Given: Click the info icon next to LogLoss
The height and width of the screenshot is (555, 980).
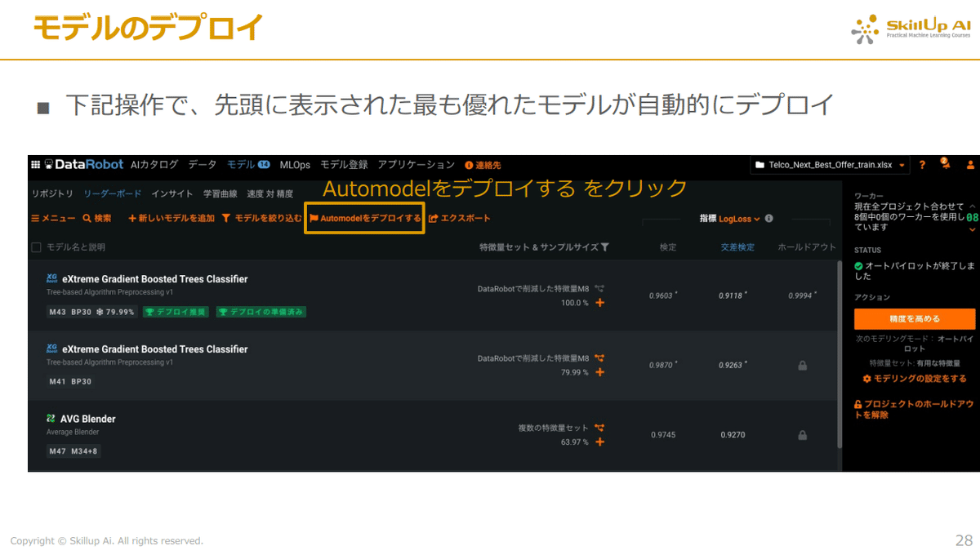Looking at the screenshot, I should point(769,219).
